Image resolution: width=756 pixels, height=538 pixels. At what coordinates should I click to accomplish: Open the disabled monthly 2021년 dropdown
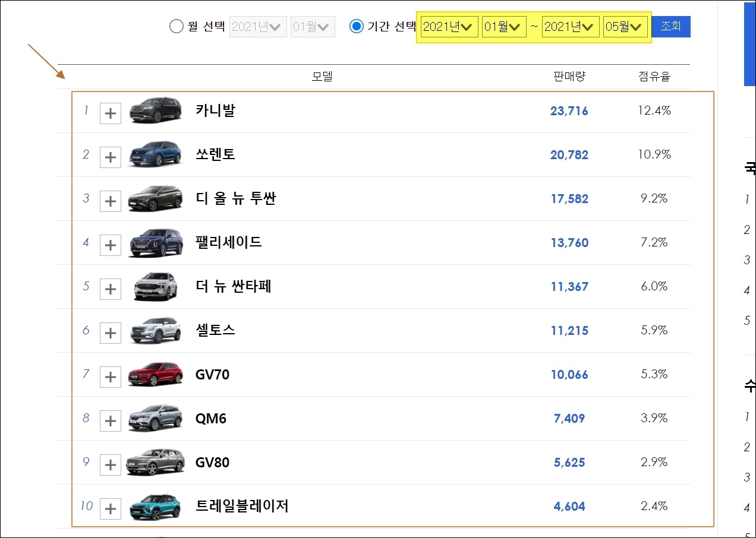[x=258, y=27]
